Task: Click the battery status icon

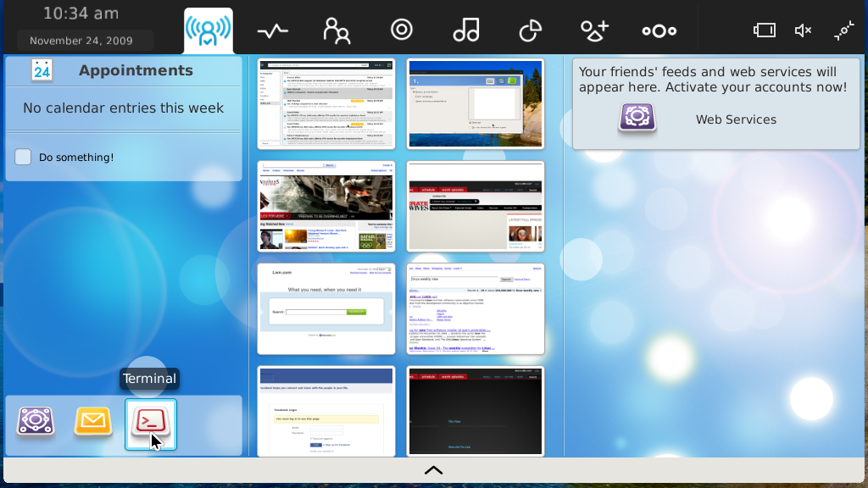Action: [x=764, y=30]
